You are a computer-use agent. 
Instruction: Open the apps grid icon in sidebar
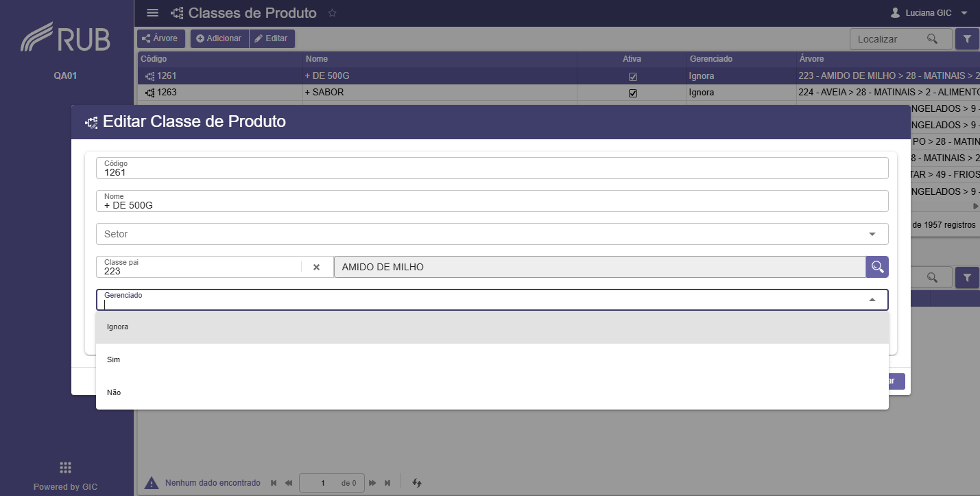[x=65, y=468]
